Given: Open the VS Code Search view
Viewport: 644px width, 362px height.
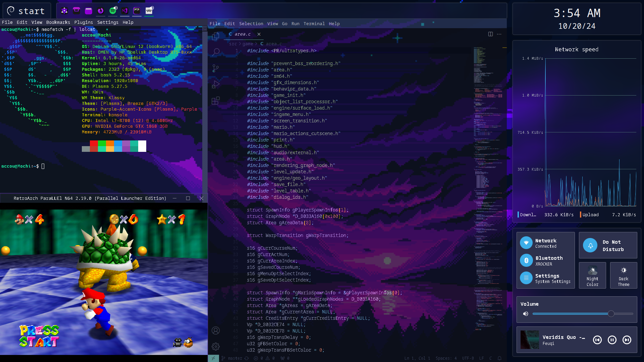Looking at the screenshot, I should tap(216, 52).
